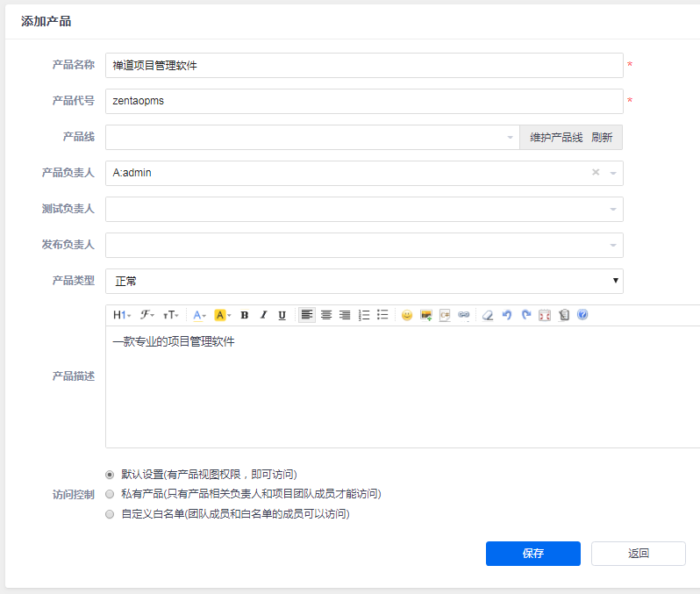The image size is (700, 594).
Task: Open the 产品类型 select showing 正常
Action: tap(364, 281)
